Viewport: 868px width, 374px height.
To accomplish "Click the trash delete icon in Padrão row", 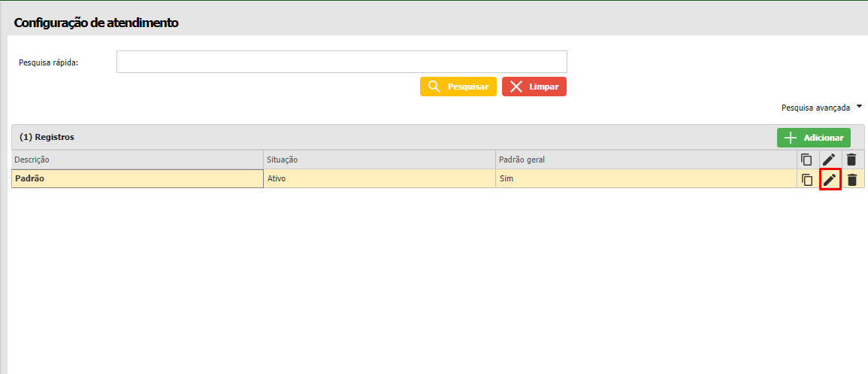I will [x=852, y=180].
